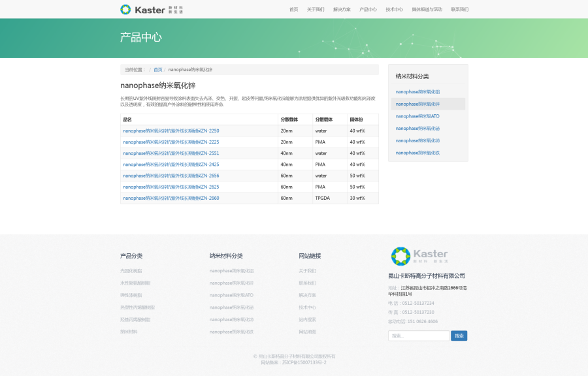The height and width of the screenshot is (376, 588).
Task: Open 首页 in the top navigation
Action: click(294, 10)
